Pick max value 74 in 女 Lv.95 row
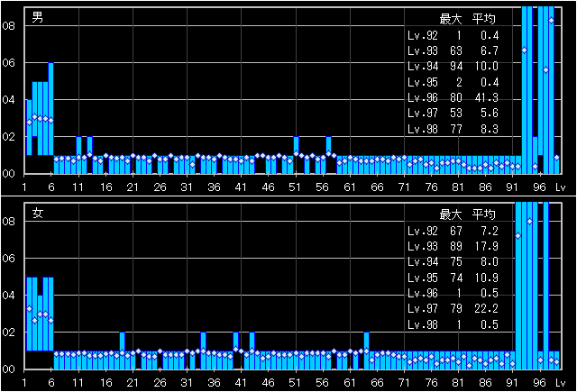Viewport: 577px width, 392px height. coord(456,278)
